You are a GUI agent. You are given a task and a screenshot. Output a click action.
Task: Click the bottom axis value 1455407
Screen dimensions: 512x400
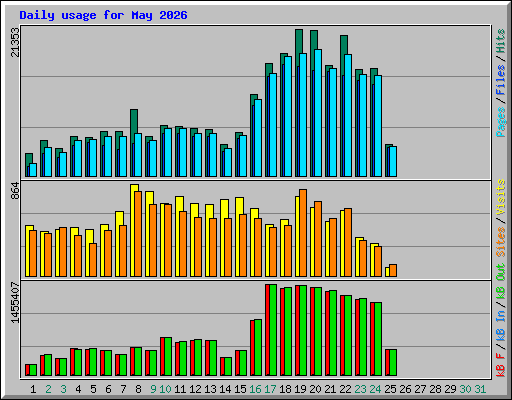15,303
